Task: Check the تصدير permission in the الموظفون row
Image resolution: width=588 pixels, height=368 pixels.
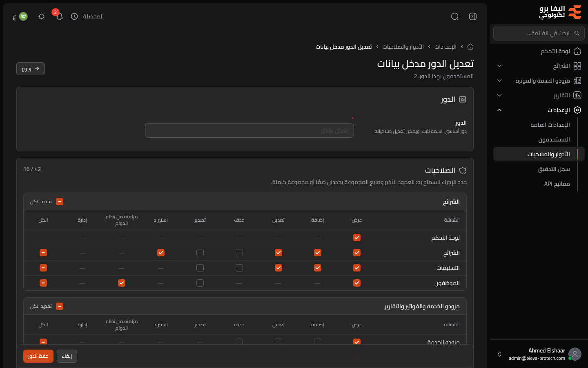Action: click(x=200, y=283)
